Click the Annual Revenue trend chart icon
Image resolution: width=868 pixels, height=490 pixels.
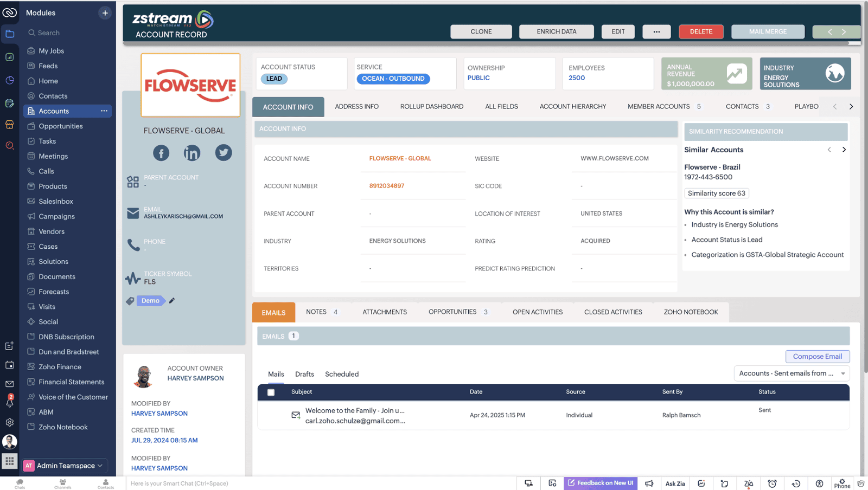(737, 74)
